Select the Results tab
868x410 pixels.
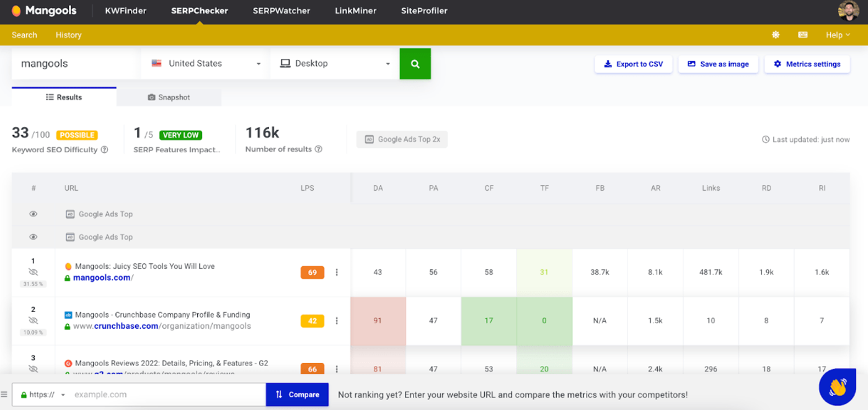tap(64, 97)
